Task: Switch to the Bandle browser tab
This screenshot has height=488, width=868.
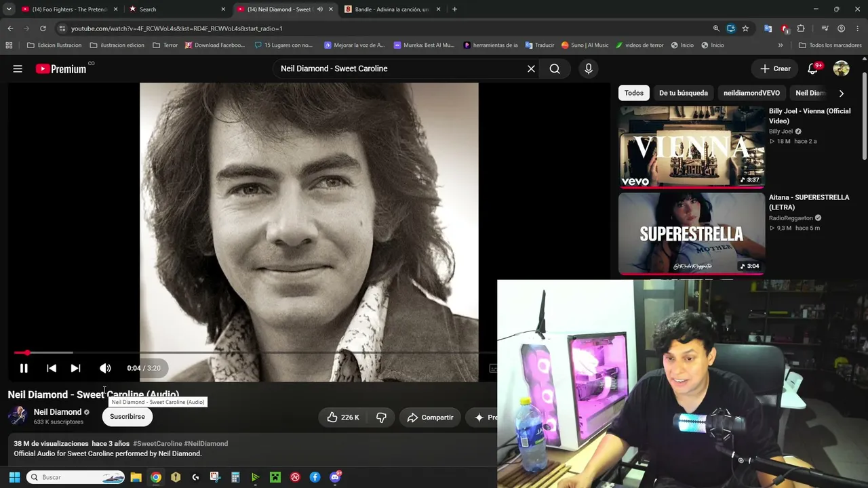Action: tap(392, 9)
